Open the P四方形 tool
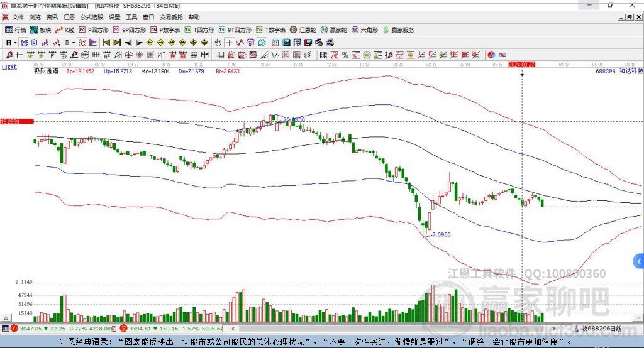Viewport: 644px width, 348px height. pyautogui.click(x=94, y=30)
